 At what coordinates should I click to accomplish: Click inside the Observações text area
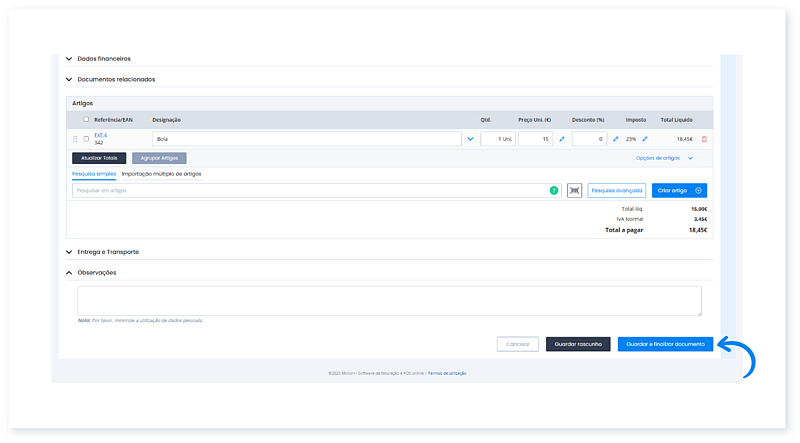coord(389,301)
